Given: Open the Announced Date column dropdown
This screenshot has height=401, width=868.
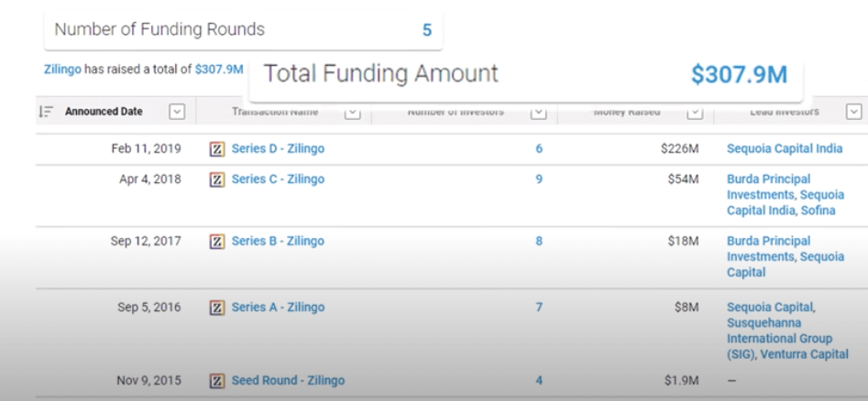Looking at the screenshot, I should point(177,112).
